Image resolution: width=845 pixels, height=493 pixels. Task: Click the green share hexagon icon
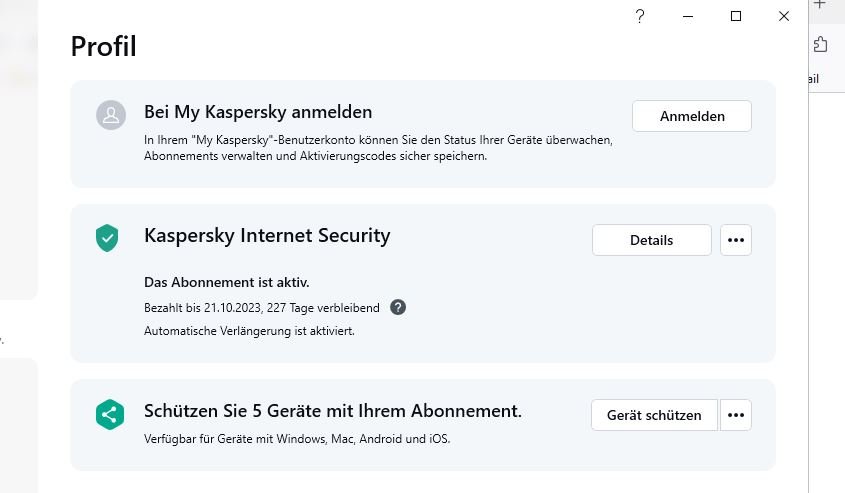[109, 415]
